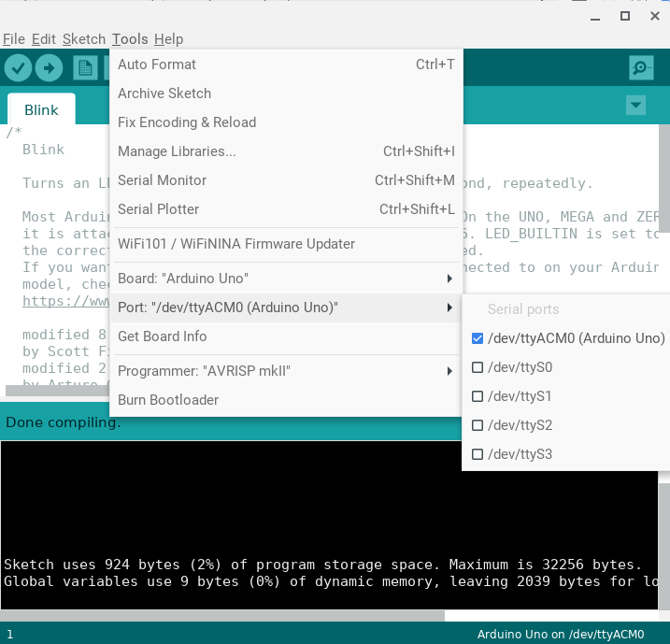670x644 pixels.
Task: Choose Auto Format from Tools menu
Action: [x=286, y=64]
